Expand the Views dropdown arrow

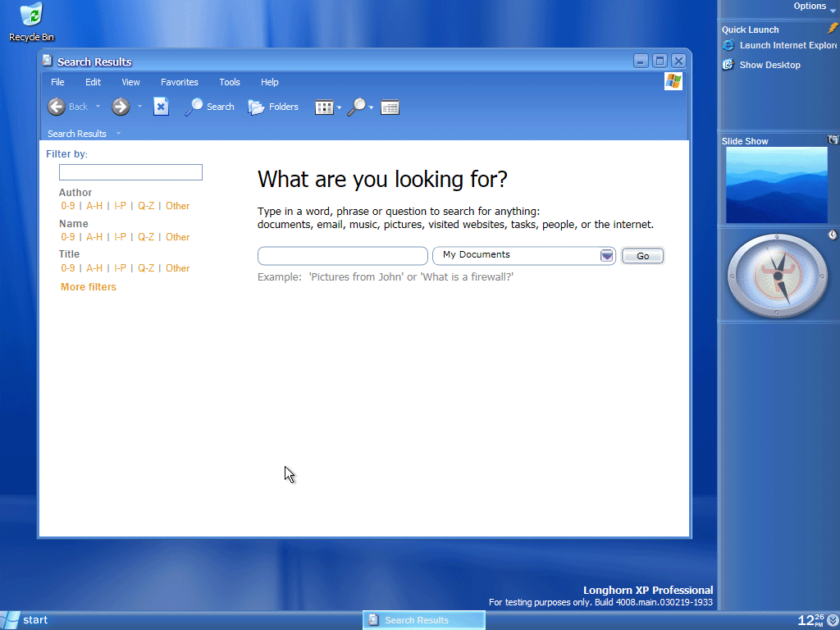tap(339, 107)
